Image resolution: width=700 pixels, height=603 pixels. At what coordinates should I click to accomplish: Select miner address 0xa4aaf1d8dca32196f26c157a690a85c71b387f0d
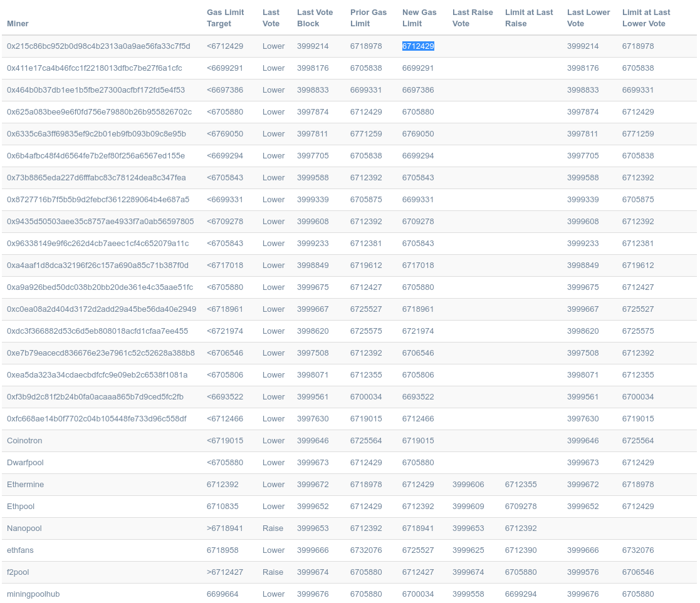[x=97, y=265]
